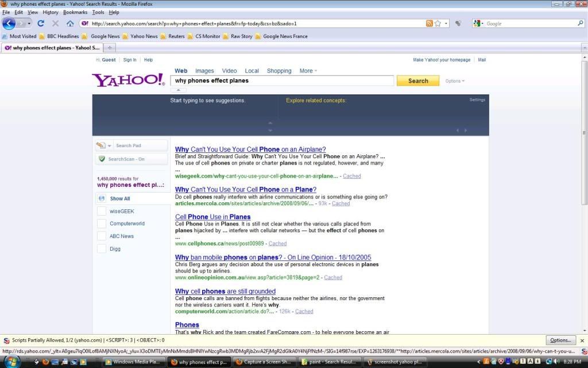Open the search engine selector Google icon

pyautogui.click(x=478, y=23)
